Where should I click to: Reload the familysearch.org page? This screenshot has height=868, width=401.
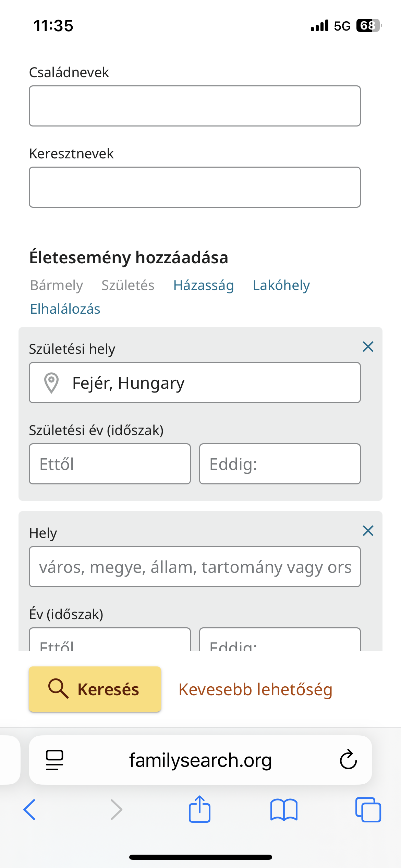pyautogui.click(x=348, y=760)
